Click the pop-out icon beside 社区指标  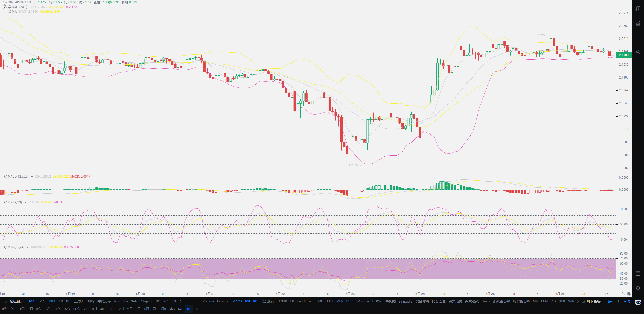coord(583,301)
